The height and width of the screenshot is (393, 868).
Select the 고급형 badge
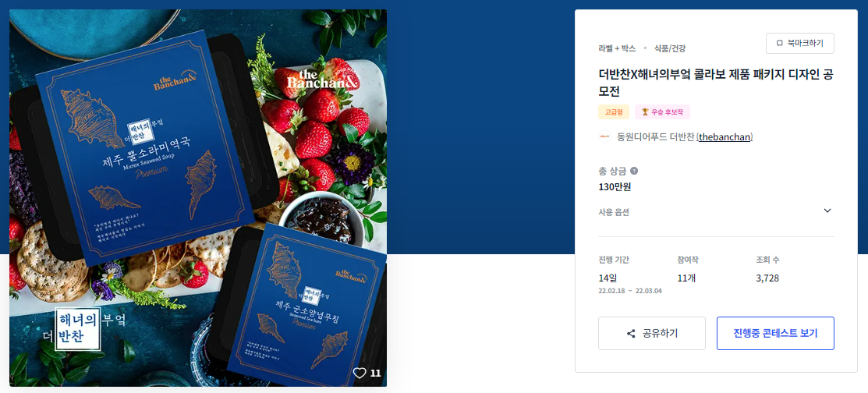[613, 112]
